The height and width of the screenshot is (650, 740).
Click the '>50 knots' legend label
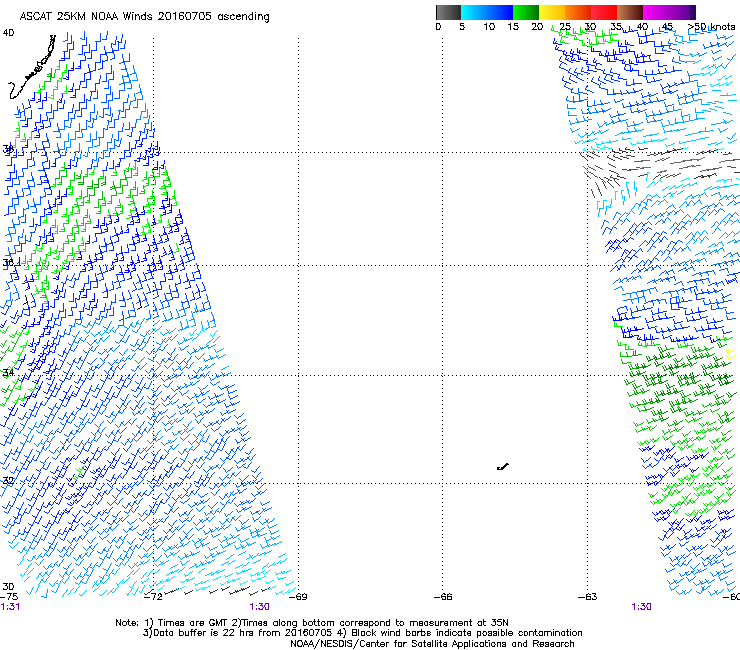point(711,27)
